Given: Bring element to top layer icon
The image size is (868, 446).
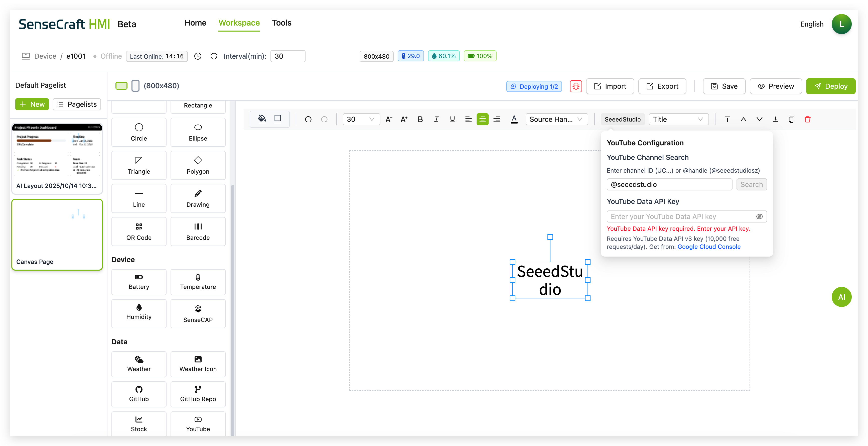Looking at the screenshot, I should tap(727, 119).
